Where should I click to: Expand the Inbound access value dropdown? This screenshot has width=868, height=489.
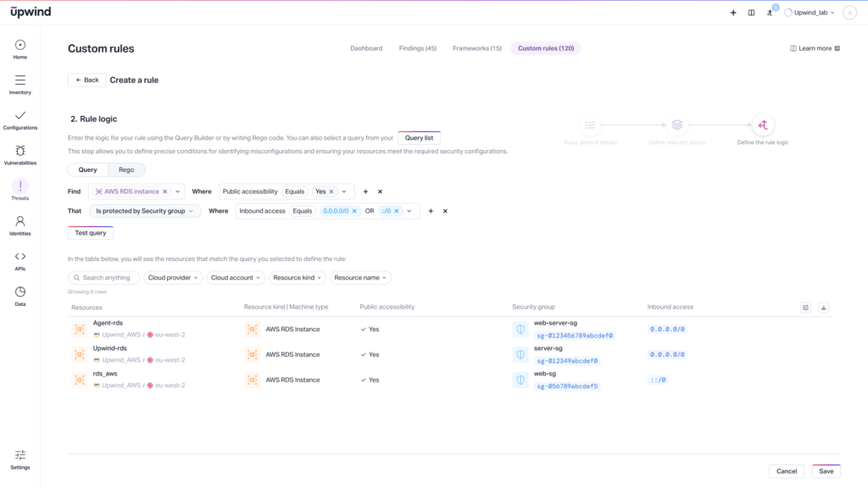409,211
